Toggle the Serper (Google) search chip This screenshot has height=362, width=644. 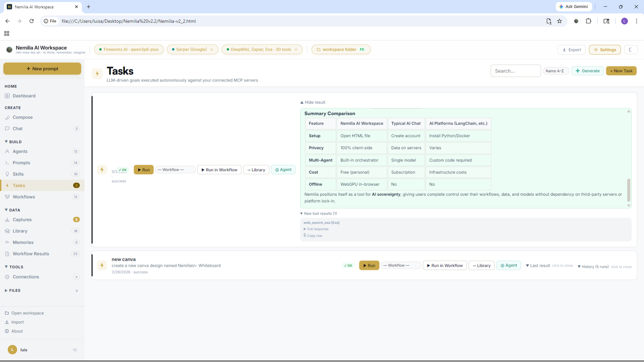point(193,50)
